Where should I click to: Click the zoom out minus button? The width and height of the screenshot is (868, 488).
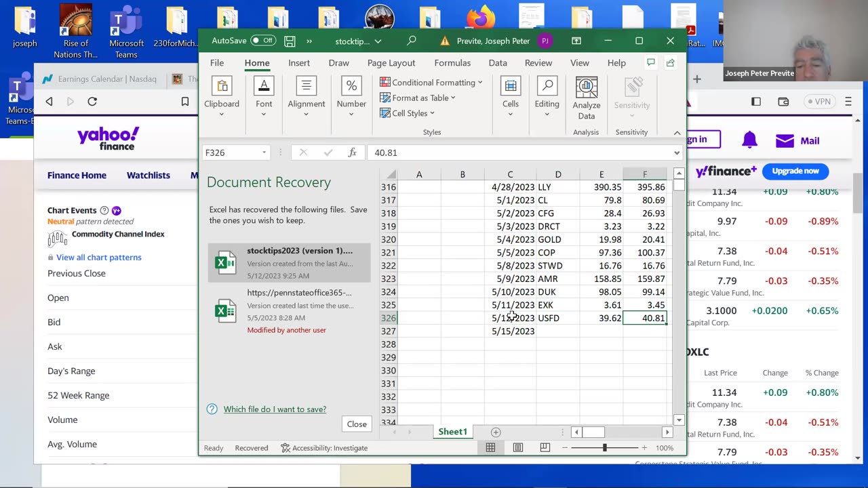tap(564, 447)
